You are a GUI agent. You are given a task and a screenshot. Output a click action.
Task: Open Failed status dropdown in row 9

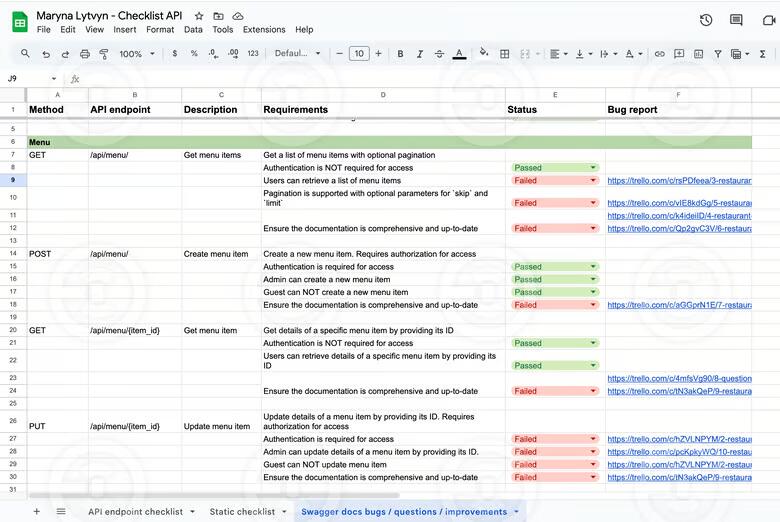tap(593, 181)
